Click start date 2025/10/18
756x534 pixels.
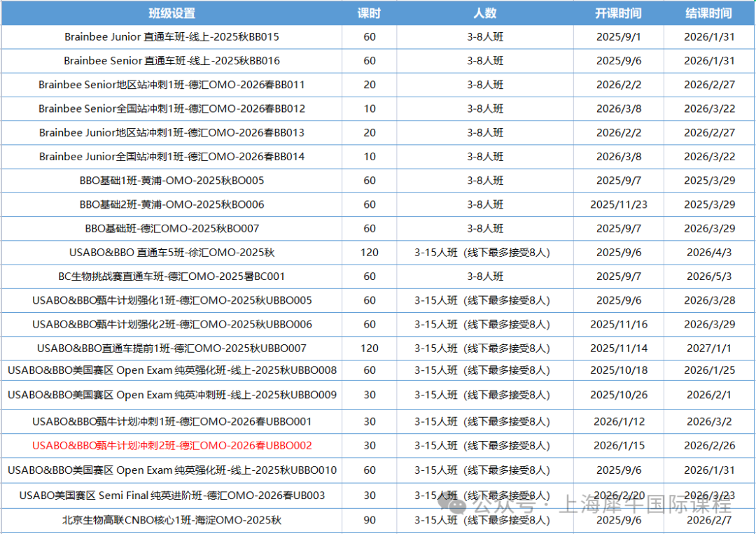coord(619,370)
